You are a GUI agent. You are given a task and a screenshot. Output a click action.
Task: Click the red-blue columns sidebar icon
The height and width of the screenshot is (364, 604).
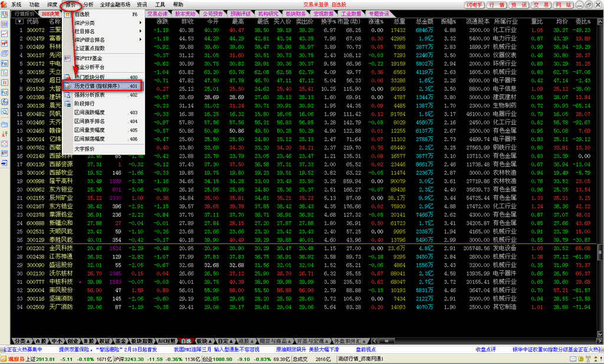pos(4,24)
